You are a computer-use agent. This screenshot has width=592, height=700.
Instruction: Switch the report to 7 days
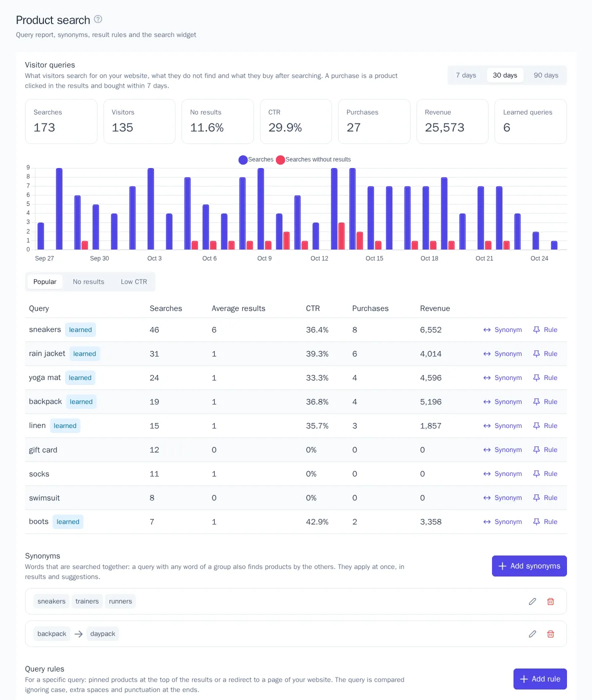[x=466, y=75]
